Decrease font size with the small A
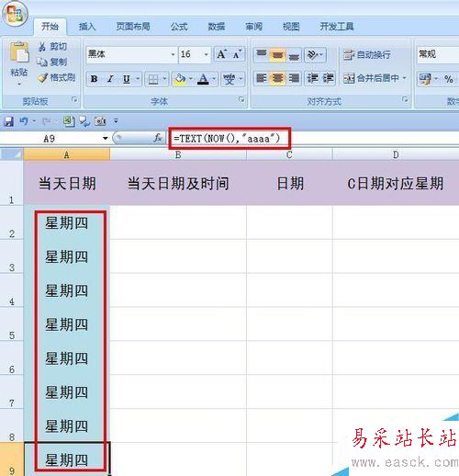 [x=237, y=54]
